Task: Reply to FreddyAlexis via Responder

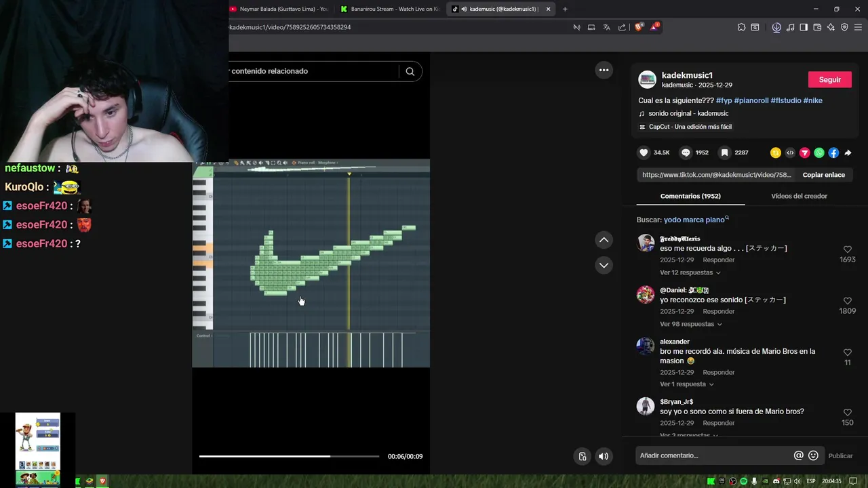Action: [x=719, y=260]
